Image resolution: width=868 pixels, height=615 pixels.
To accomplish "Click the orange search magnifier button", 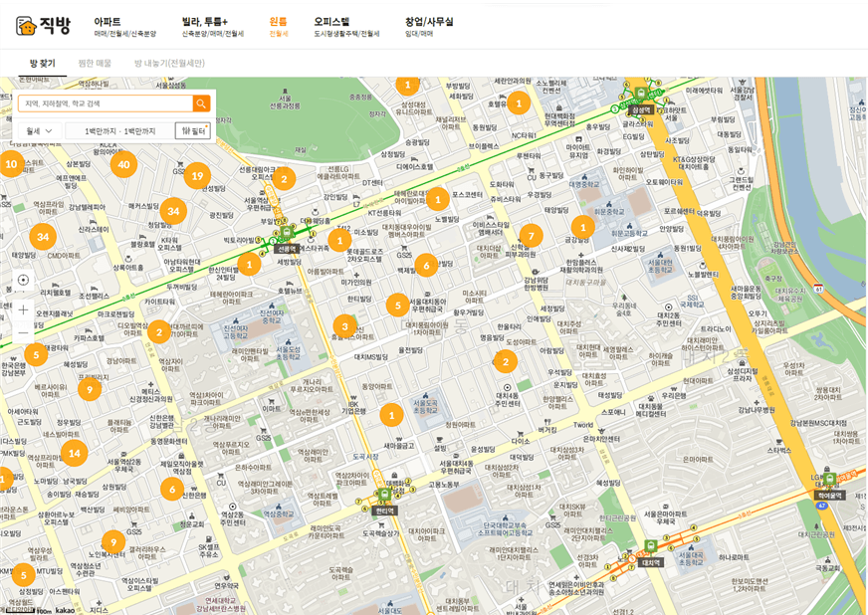I will coord(201,103).
